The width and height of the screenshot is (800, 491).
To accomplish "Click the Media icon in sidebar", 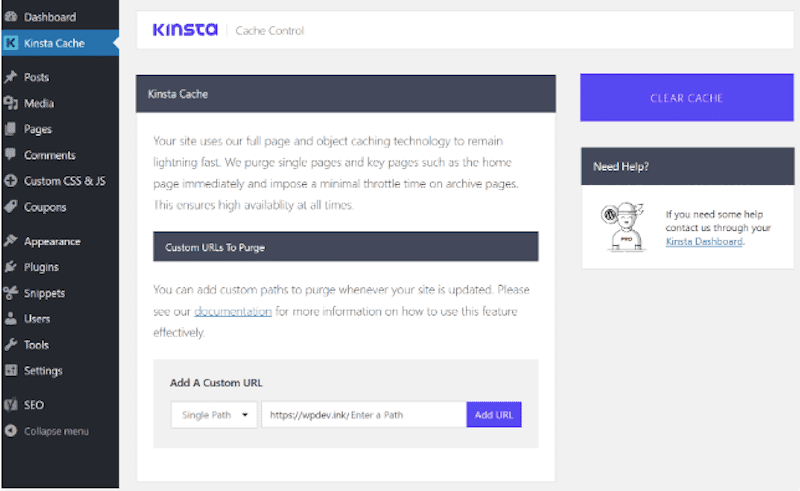I will tap(11, 103).
